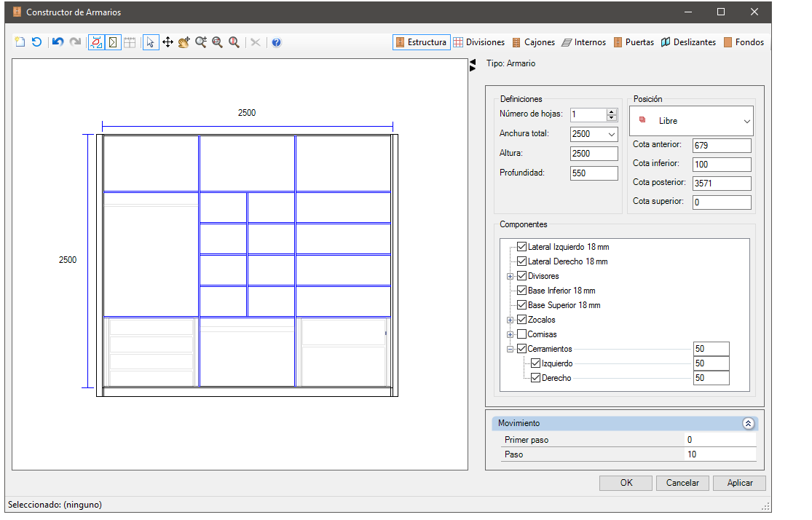Viewport: 812px width, 520px height.
Task: Increase Número de hojas with up stepper
Action: (612, 111)
